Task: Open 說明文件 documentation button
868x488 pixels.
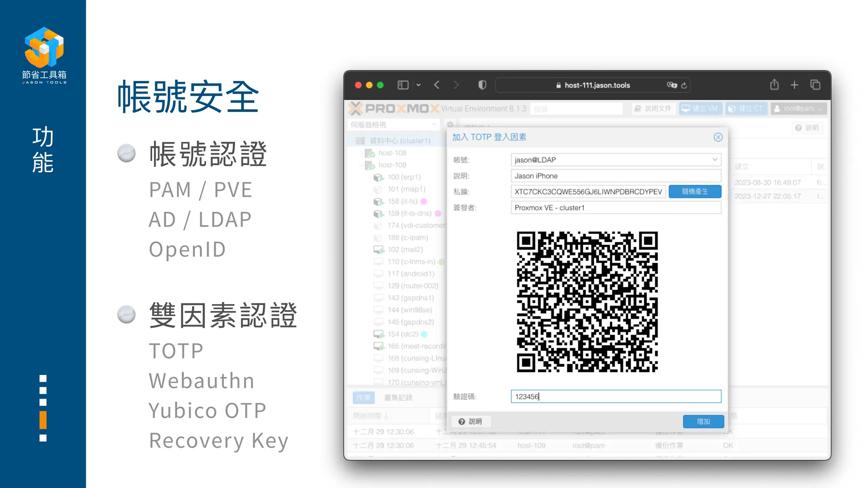Action: [x=653, y=109]
